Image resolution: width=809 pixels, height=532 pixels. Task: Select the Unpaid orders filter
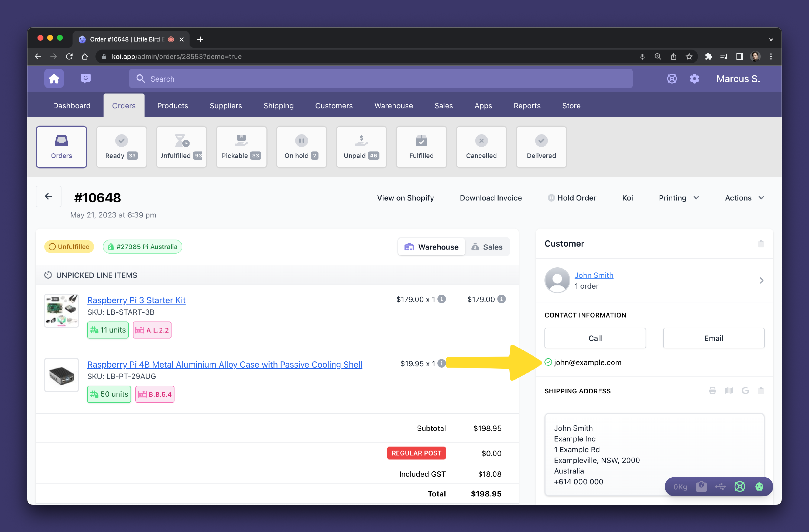point(361,147)
